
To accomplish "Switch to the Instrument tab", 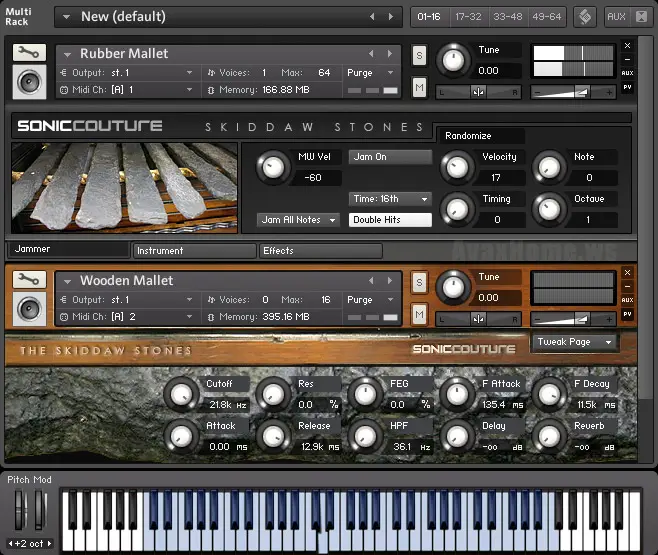I will pyautogui.click(x=194, y=251).
